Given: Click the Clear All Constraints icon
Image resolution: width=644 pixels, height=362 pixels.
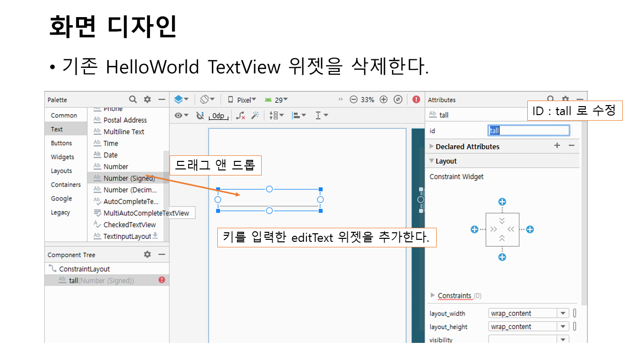Looking at the screenshot, I should pos(240,116).
